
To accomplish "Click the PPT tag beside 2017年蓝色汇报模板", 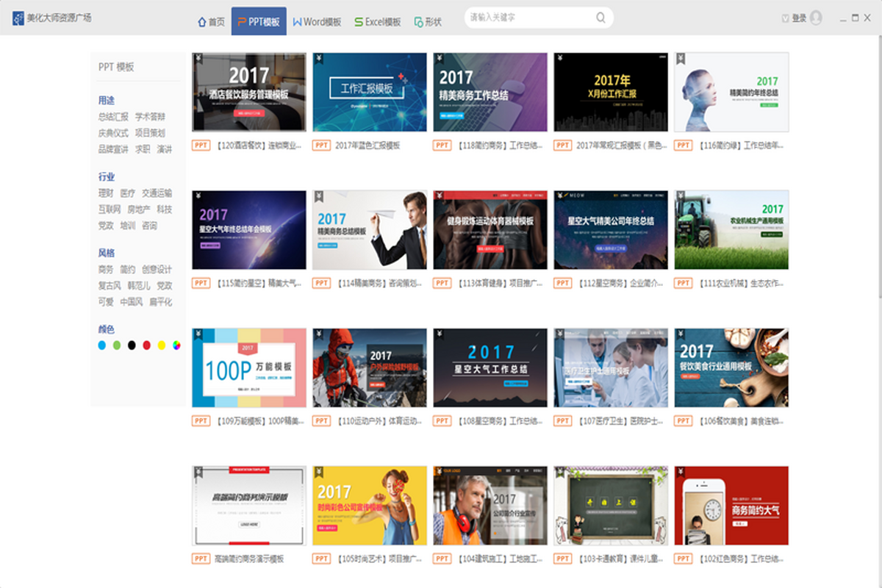I will [321, 146].
